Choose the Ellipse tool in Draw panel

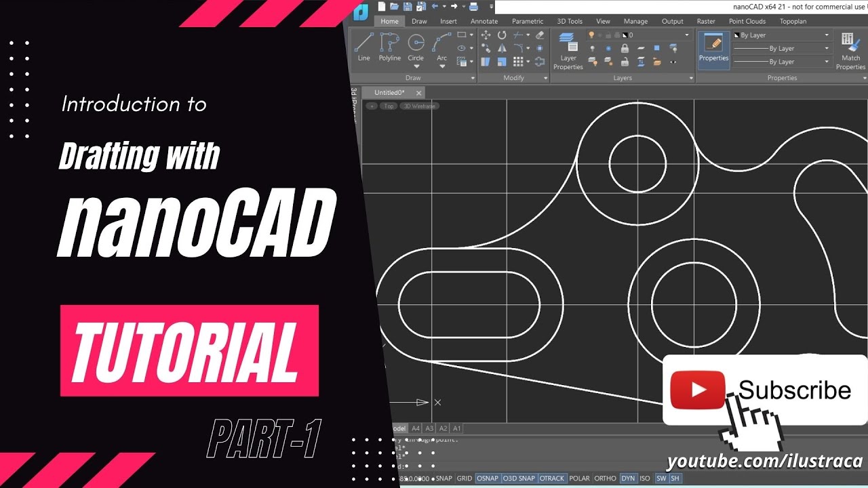coord(462,48)
